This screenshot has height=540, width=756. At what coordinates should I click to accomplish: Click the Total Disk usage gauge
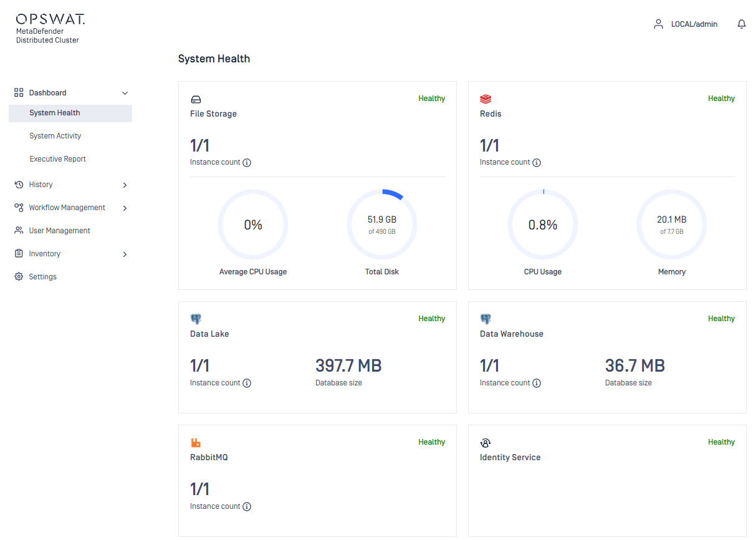(x=382, y=225)
